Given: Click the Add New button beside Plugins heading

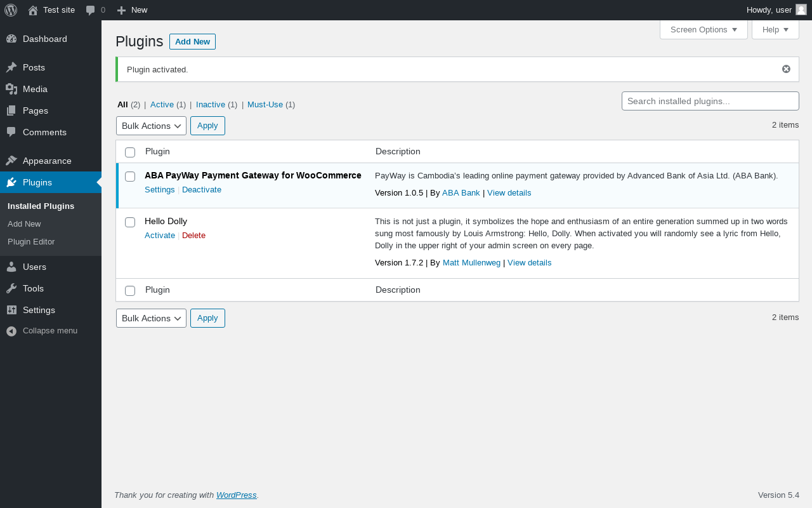Looking at the screenshot, I should [192, 42].
